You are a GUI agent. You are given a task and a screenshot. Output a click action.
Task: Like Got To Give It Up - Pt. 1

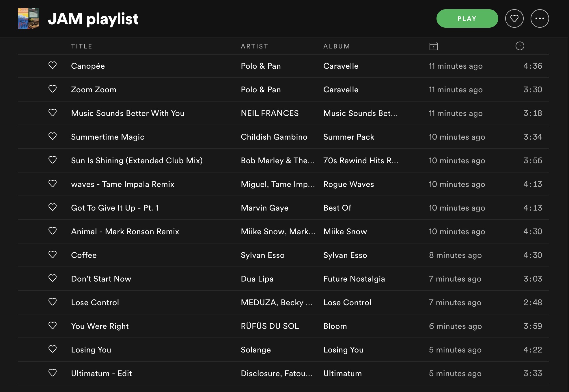[53, 207]
